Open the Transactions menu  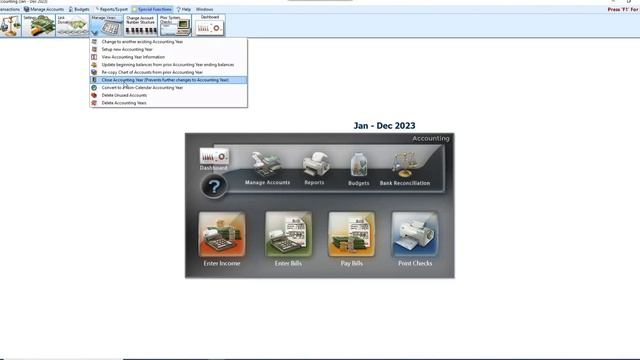pyautogui.click(x=9, y=9)
